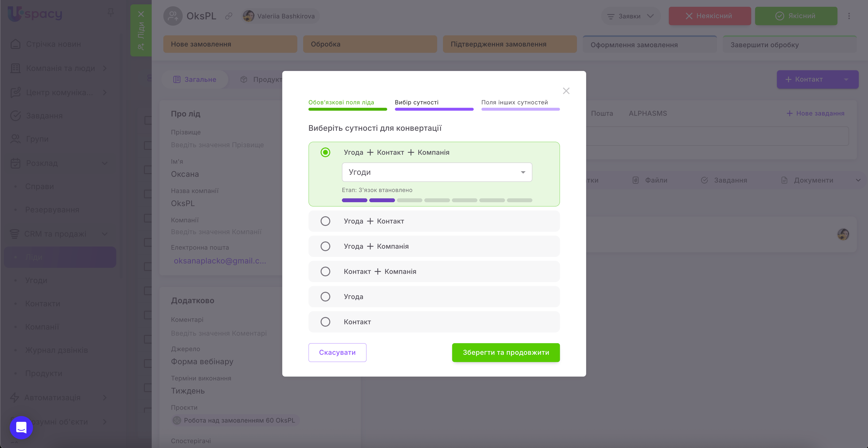Screen dimensions: 868x448
Task: Click the Скасувати button
Action: tap(337, 352)
